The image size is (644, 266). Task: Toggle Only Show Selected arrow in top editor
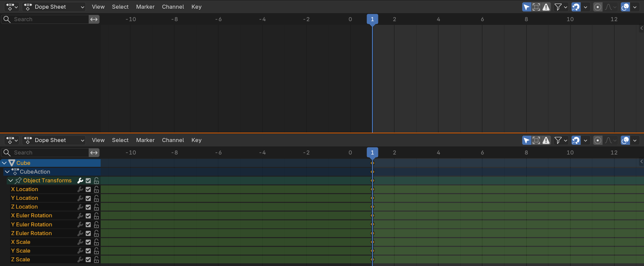(527, 7)
